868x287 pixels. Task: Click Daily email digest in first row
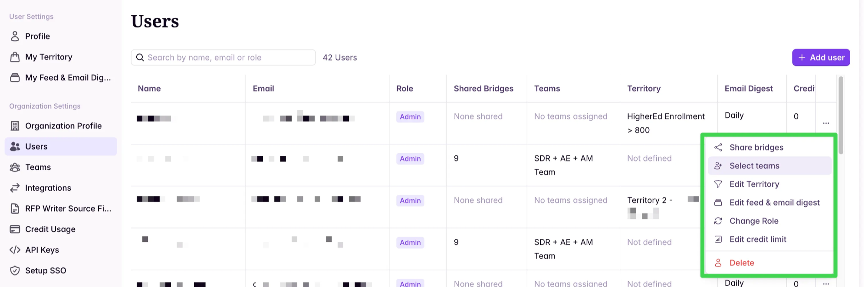[x=734, y=115]
